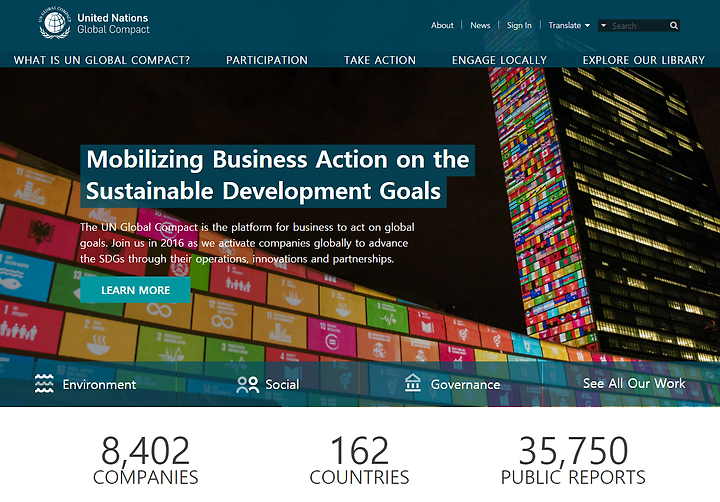The image size is (720, 502).
Task: Click the See All Our Work link
Action: [x=634, y=384]
